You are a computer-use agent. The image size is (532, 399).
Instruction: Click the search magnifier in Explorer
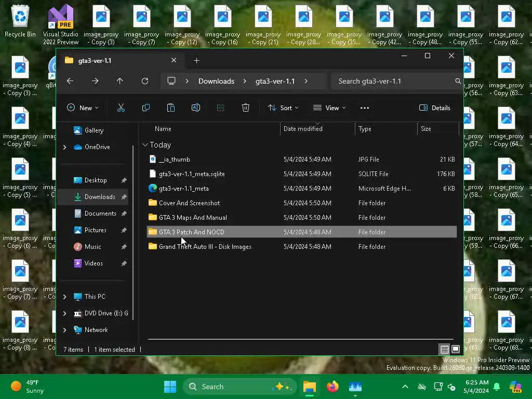point(458,81)
